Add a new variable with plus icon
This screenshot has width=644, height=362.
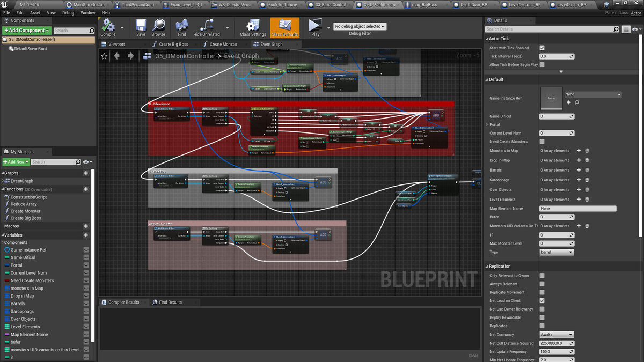click(86, 235)
